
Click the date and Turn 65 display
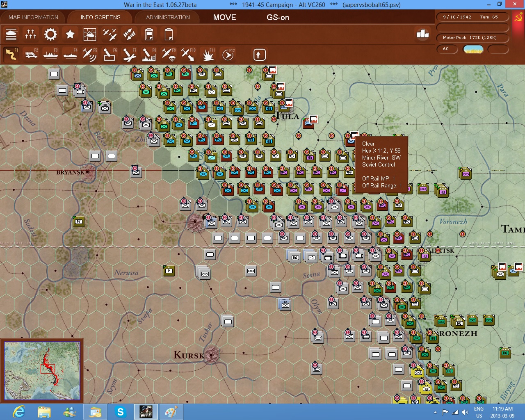472,17
